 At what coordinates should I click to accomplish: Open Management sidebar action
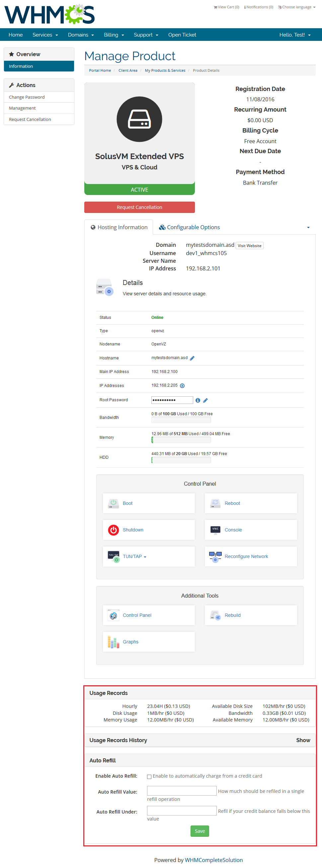39,108
